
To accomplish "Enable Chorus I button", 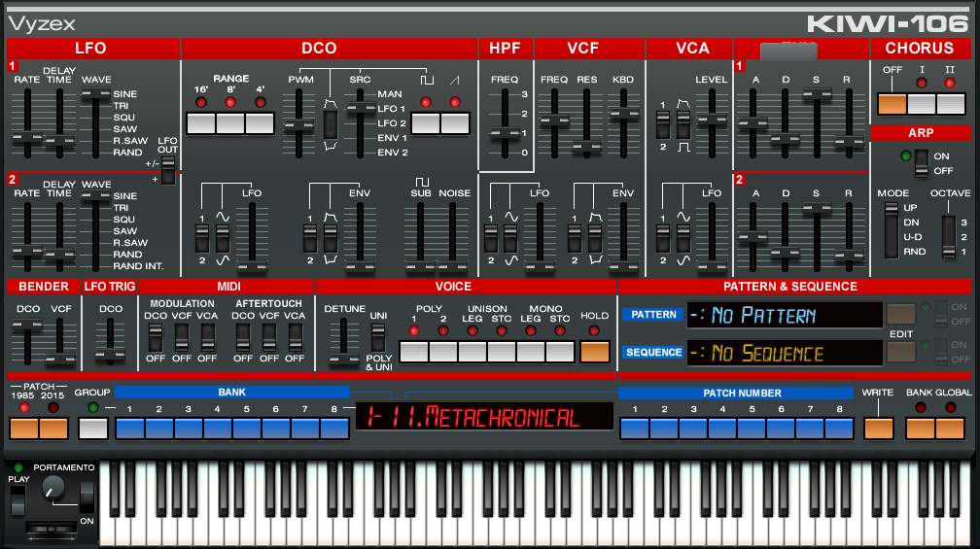I will click(922, 104).
